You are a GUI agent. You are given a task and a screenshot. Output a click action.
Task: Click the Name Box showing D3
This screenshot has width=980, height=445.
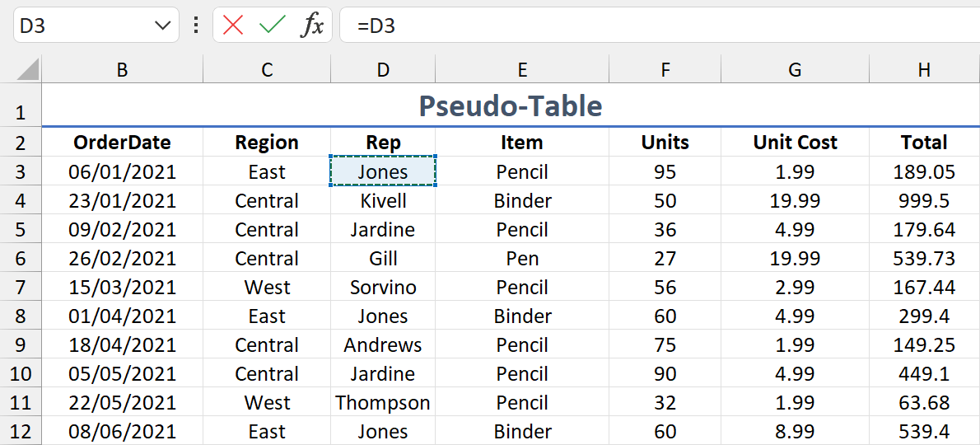82,26
